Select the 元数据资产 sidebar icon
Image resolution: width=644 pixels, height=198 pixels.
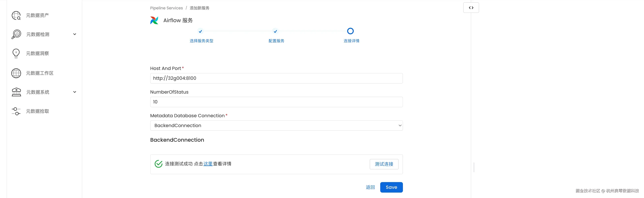16,15
